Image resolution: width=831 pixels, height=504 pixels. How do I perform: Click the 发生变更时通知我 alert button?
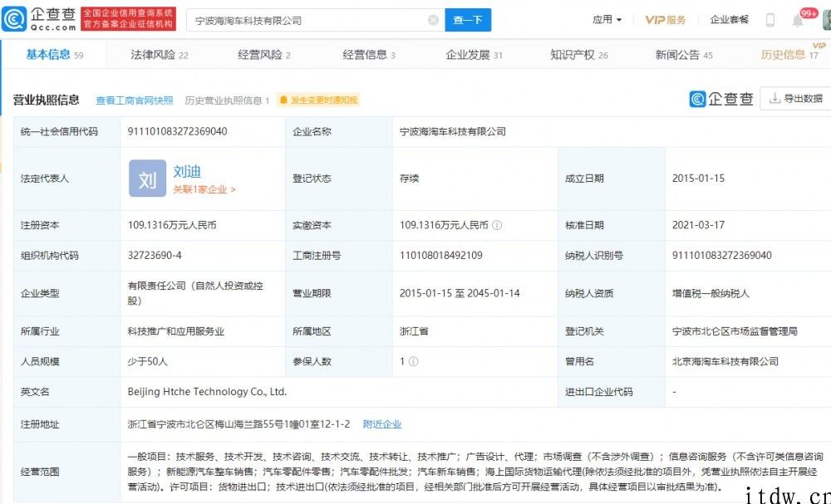[318, 100]
